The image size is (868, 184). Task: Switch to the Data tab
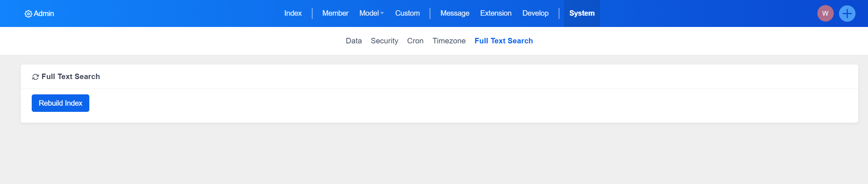click(x=354, y=41)
